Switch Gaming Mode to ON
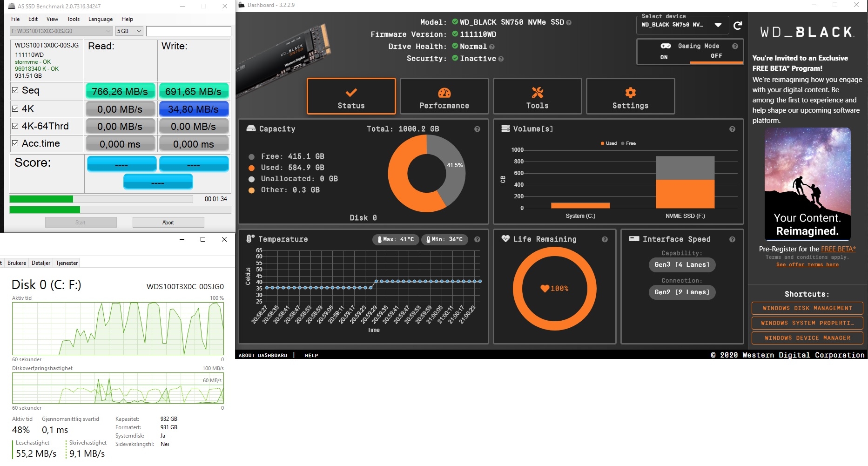 point(664,57)
